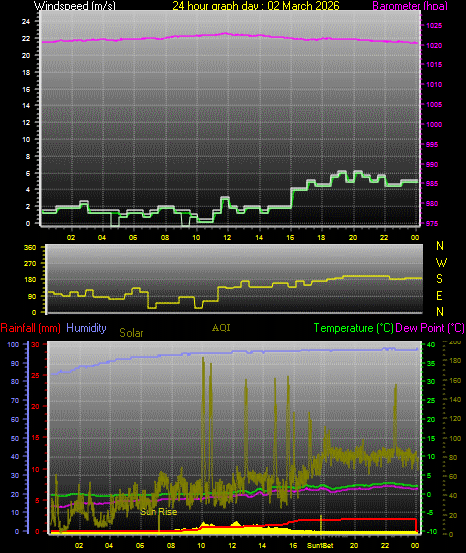Viewport: 466px width, 553px height.
Task: Select the red "Rainfall (mm)" legend label
Action: click(x=30, y=328)
